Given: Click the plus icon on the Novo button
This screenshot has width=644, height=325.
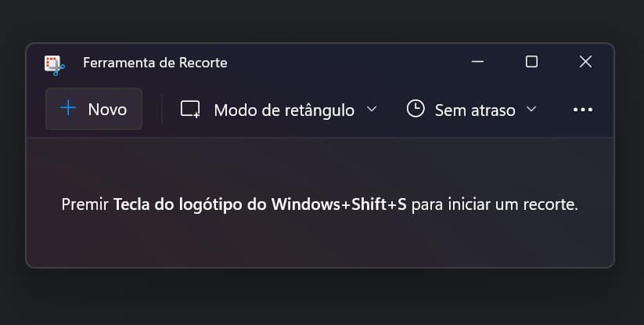Looking at the screenshot, I should (69, 109).
